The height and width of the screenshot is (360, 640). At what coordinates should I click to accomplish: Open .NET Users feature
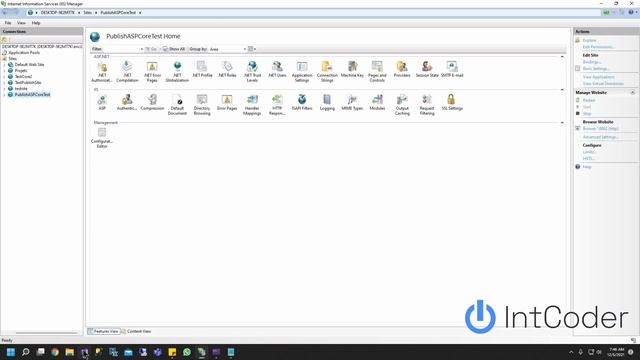[x=277, y=69]
